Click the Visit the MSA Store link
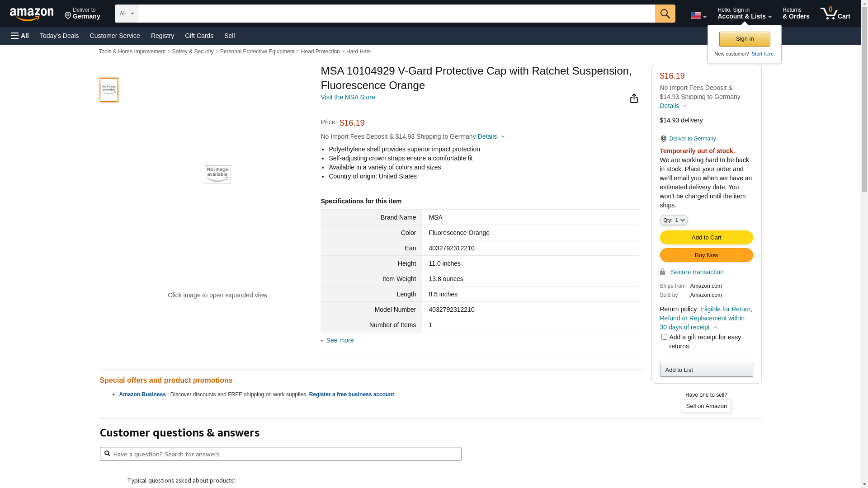 (x=347, y=97)
